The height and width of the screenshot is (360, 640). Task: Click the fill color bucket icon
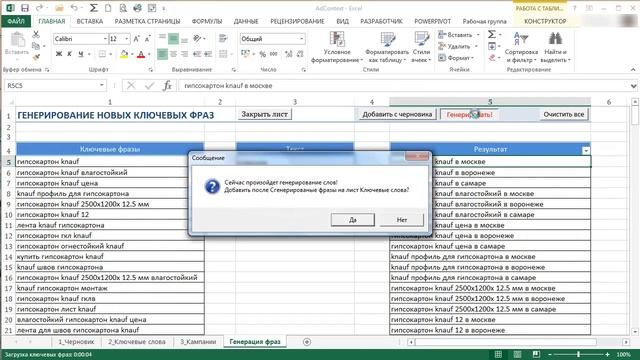click(124, 54)
